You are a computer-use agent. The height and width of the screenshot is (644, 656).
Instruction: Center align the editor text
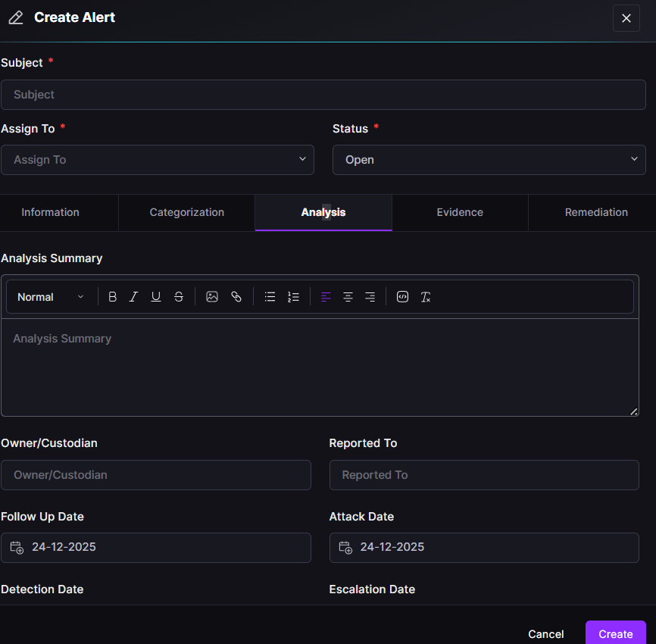(x=348, y=297)
